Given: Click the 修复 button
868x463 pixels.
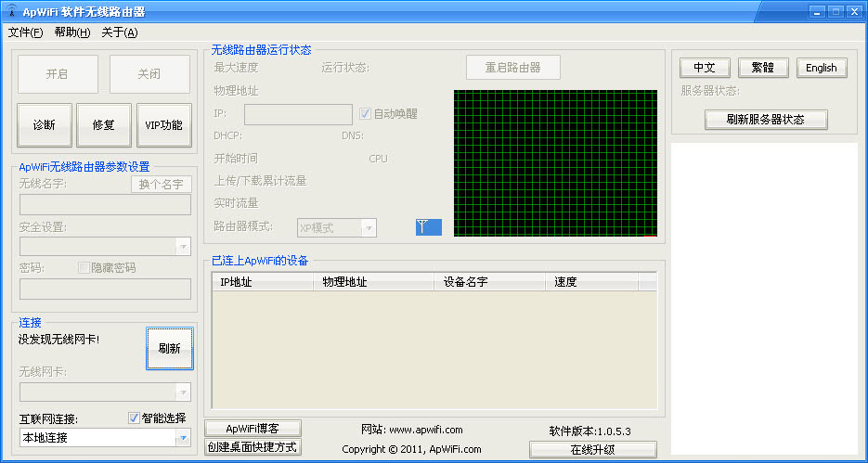Looking at the screenshot, I should pos(104,125).
